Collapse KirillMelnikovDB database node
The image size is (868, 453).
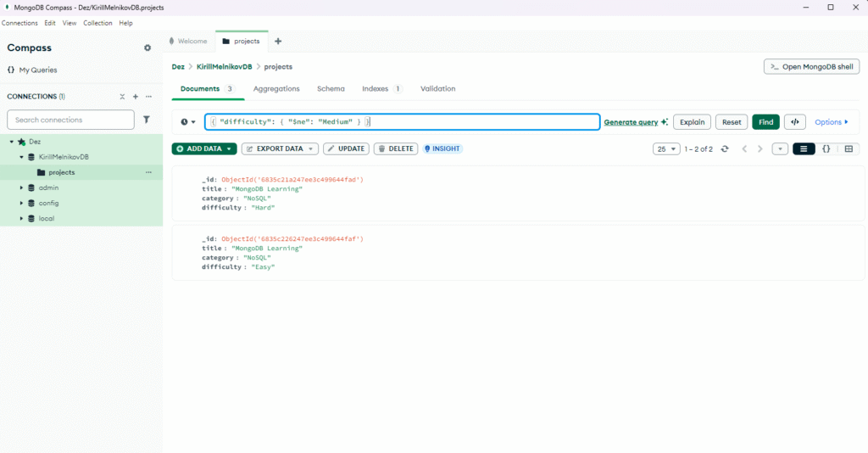tap(21, 157)
